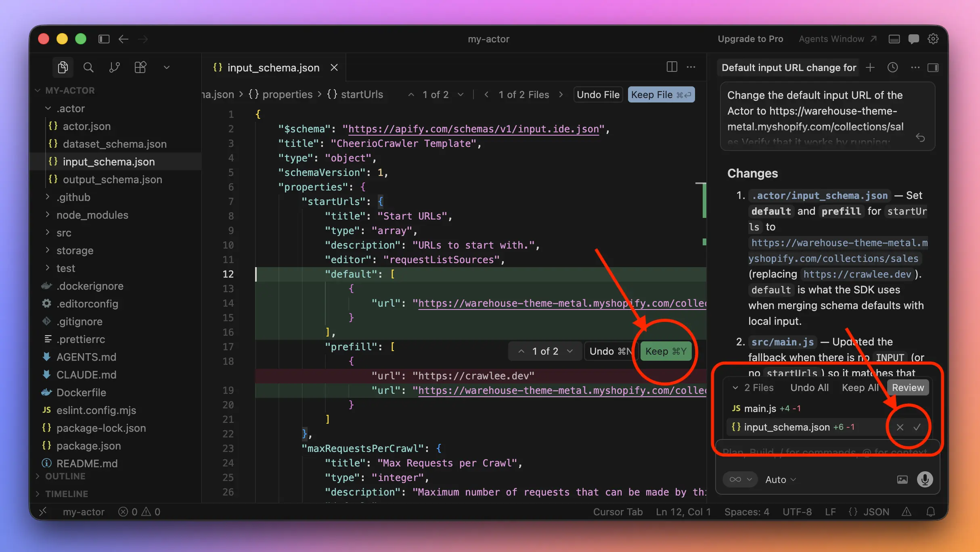The height and width of the screenshot is (552, 980).
Task: Select the input_schema.json editor tab
Action: (x=273, y=67)
